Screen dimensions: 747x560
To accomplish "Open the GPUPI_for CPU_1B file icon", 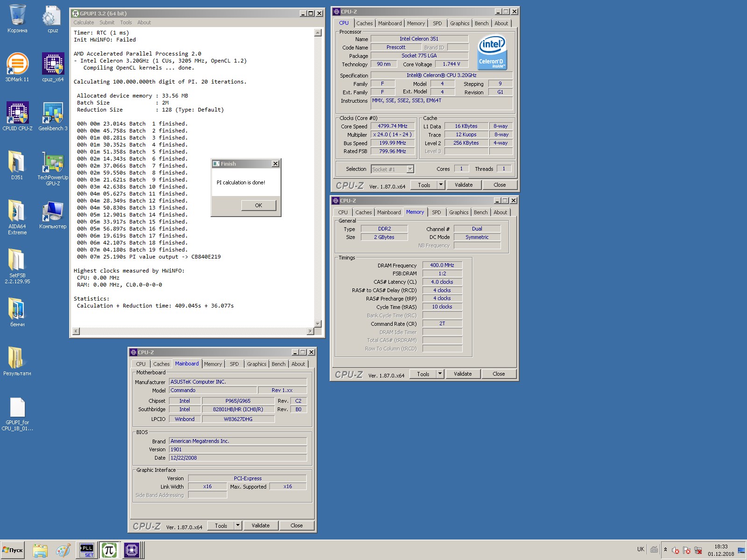I will tap(17, 414).
